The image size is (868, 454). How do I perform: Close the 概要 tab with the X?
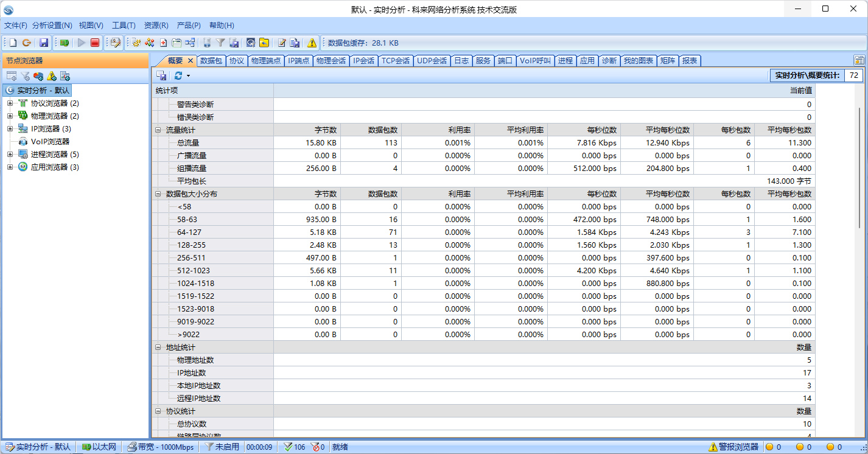190,61
